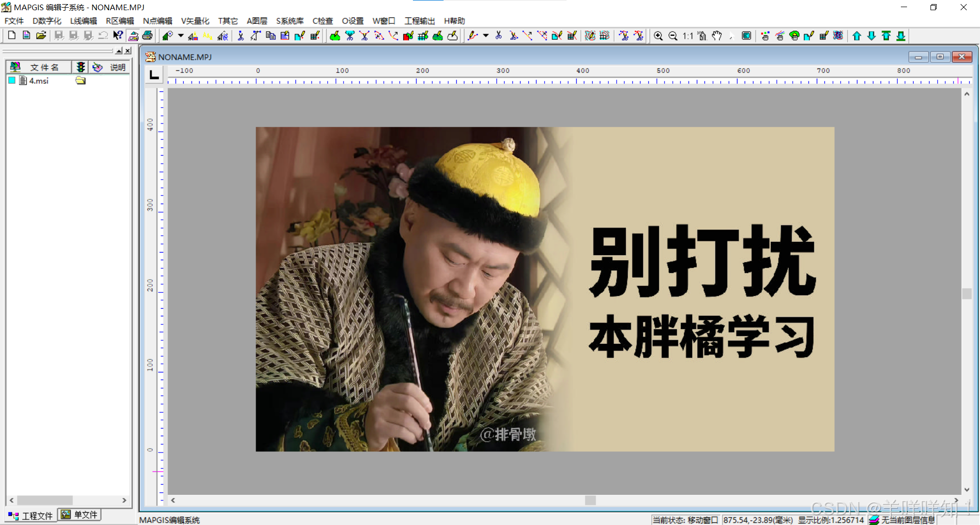
Task: Click the open folder toolbar icon
Action: click(x=41, y=35)
